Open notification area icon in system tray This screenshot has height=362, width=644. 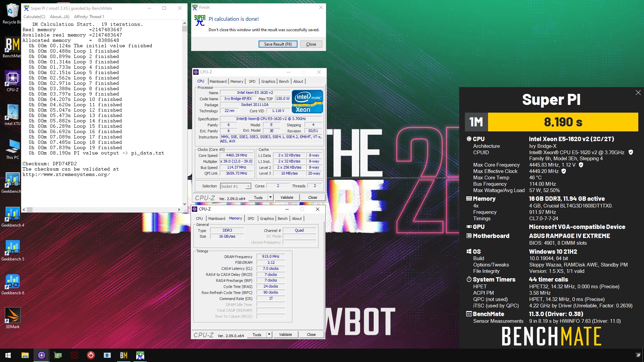(638, 355)
